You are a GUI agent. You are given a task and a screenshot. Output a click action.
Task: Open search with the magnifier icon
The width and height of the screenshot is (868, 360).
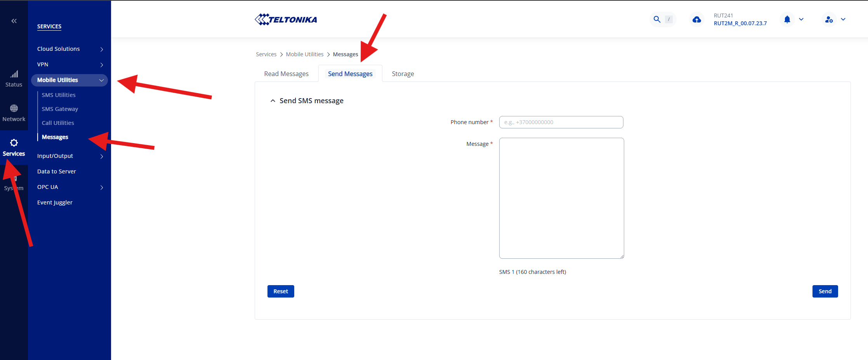point(657,19)
